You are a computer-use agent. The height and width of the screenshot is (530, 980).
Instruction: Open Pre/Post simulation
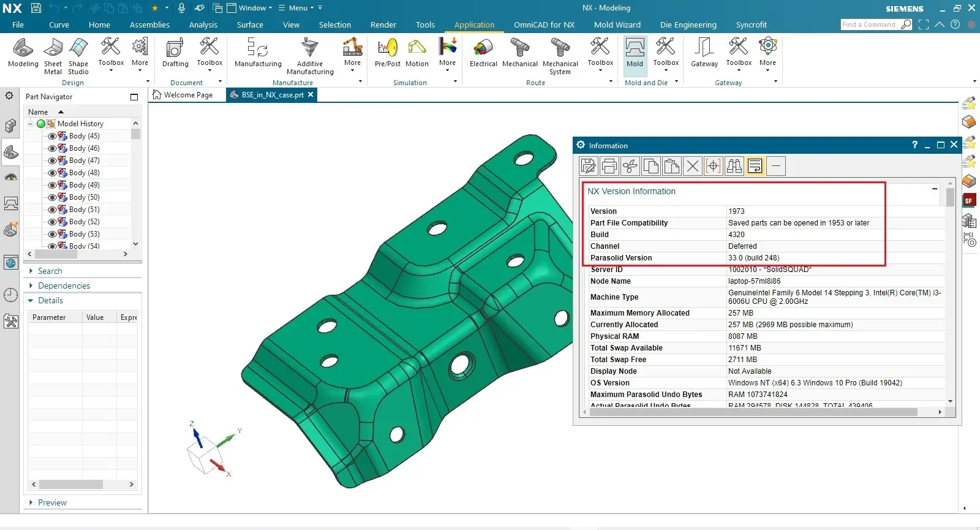coord(388,53)
